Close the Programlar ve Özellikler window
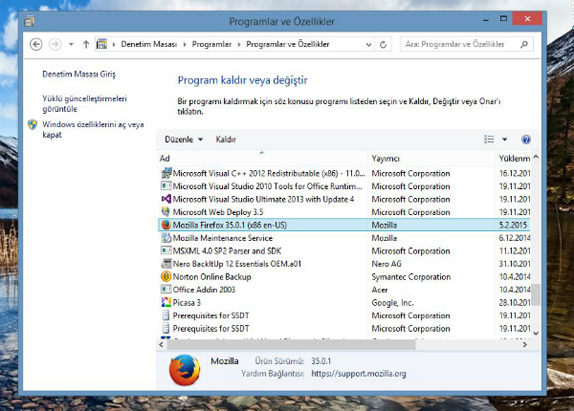The width and height of the screenshot is (574, 411). [x=527, y=19]
